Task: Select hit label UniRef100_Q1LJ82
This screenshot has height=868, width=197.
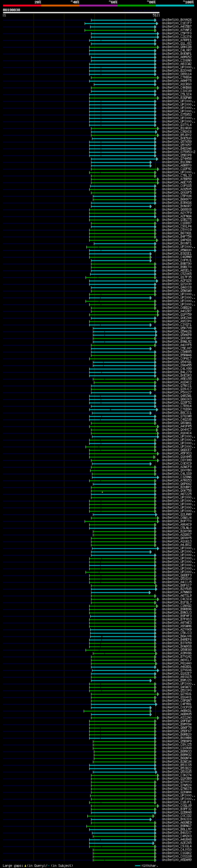Action: click(176, 43)
